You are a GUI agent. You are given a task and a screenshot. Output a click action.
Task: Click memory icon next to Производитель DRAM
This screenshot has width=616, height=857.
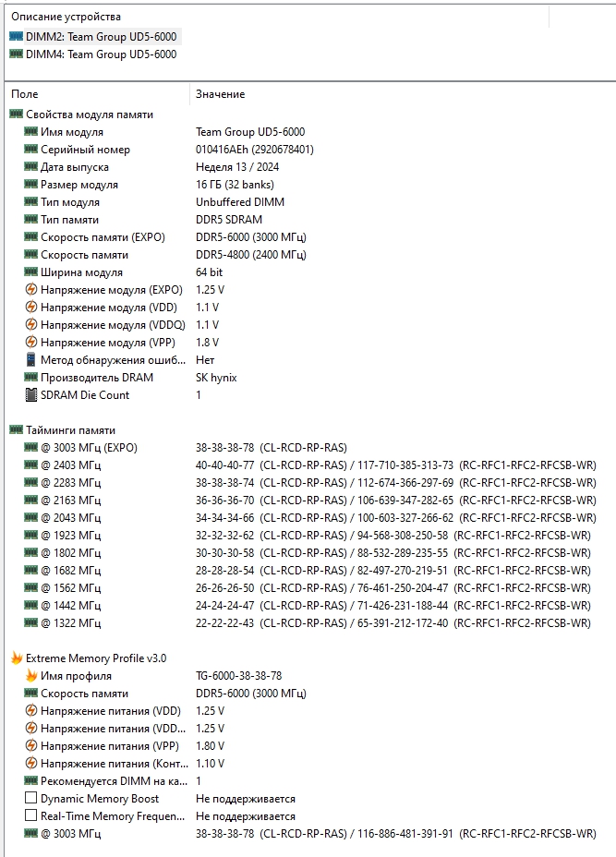click(x=31, y=377)
